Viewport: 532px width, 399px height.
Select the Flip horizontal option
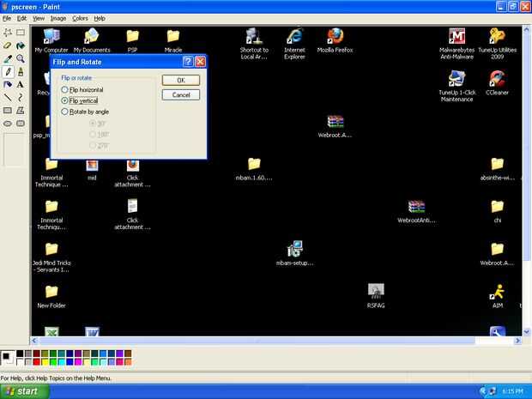[82, 89]
